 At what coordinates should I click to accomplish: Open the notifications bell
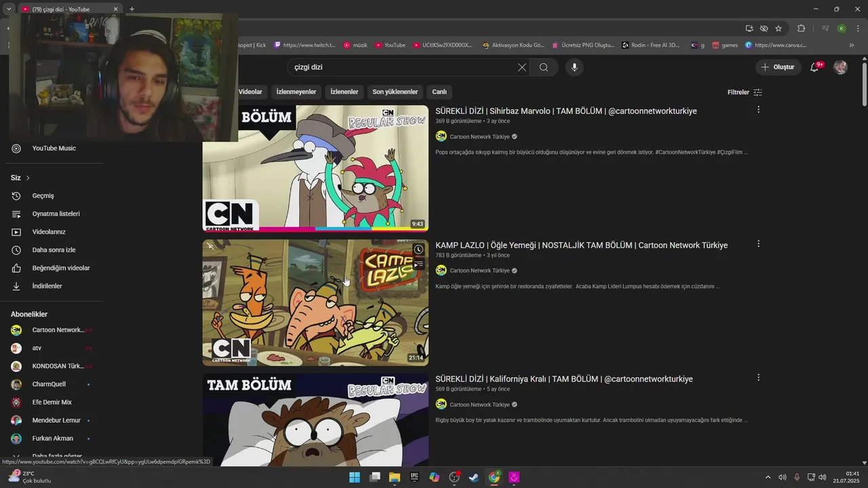[x=814, y=67]
